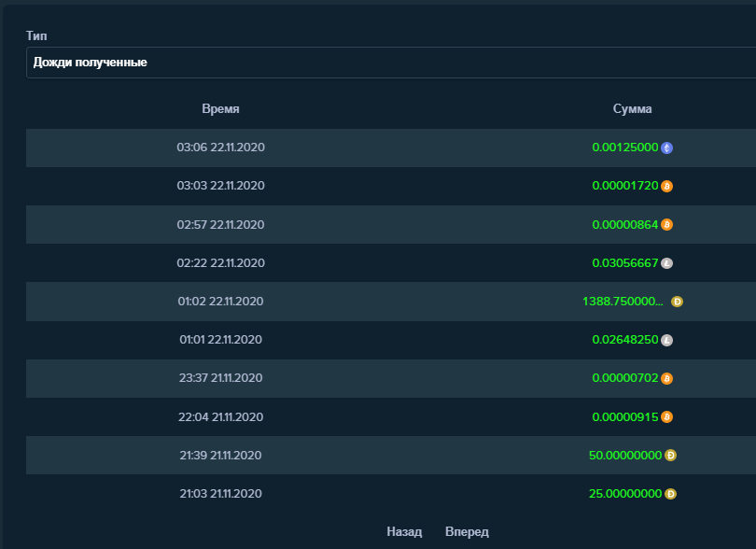This screenshot has width=756, height=549.
Task: Click the "Время" column header
Action: [220, 109]
